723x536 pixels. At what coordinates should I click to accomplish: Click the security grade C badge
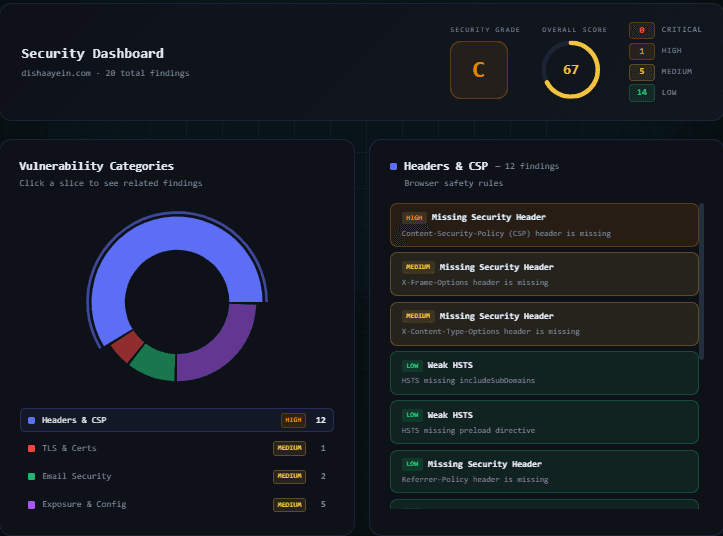pos(478,70)
